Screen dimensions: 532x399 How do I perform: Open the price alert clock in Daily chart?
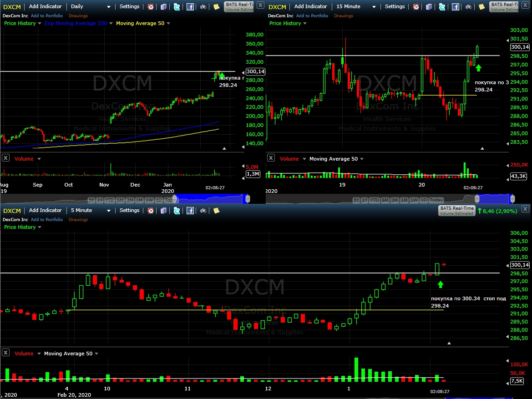point(151,7)
